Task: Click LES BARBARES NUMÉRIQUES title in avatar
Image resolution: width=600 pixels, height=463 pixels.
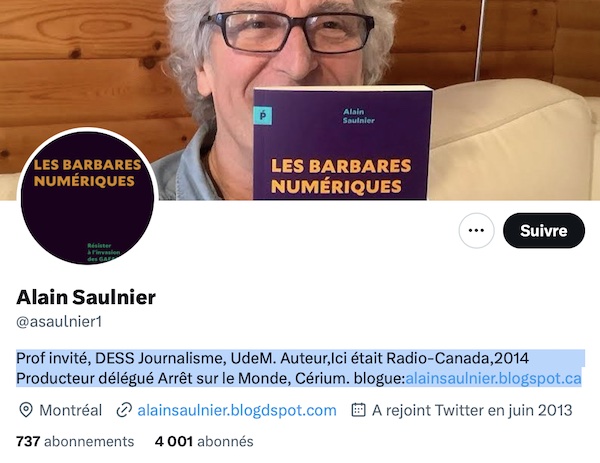Action: point(87,173)
